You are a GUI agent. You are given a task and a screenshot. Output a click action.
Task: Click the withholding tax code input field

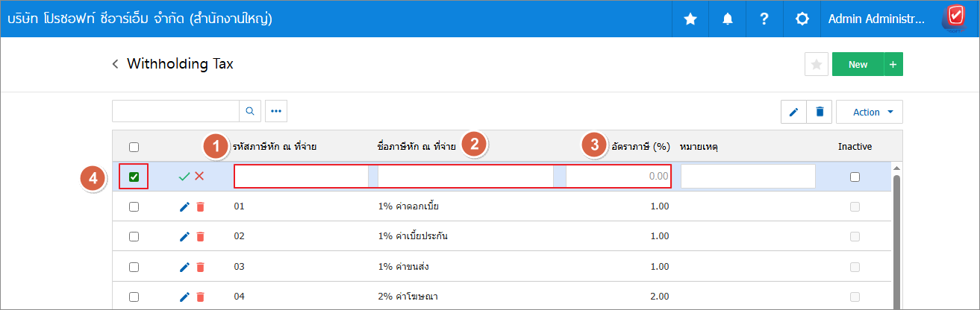pos(302,177)
